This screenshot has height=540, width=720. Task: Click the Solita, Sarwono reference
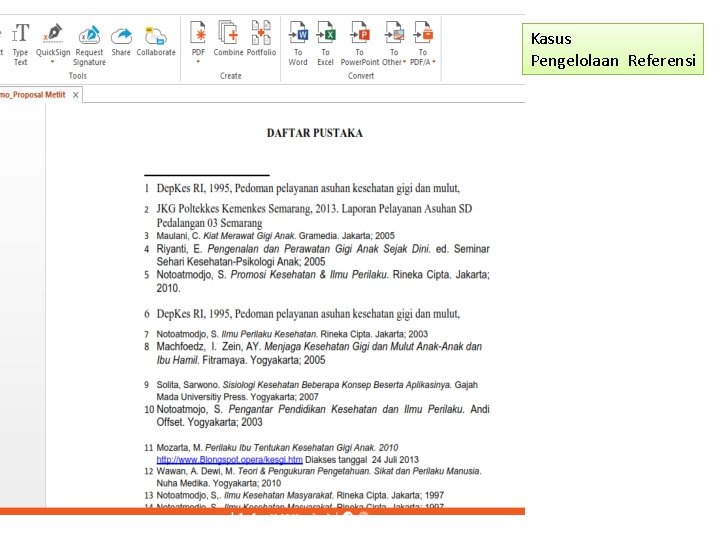(311, 391)
